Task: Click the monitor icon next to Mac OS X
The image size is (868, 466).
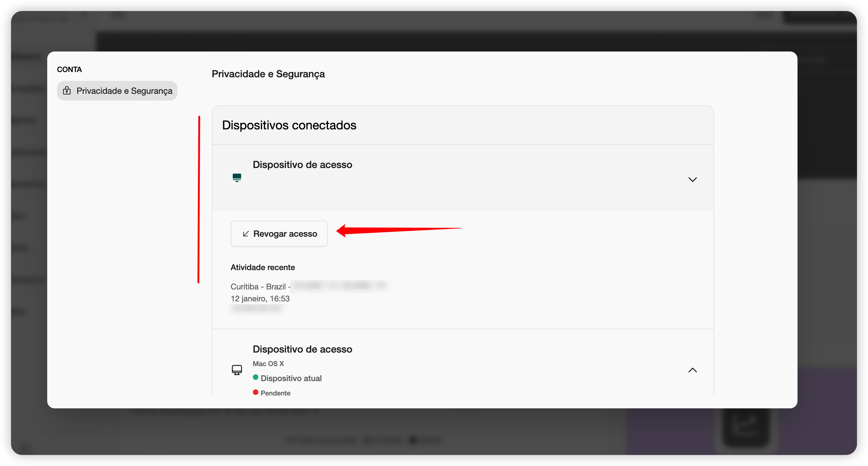Action: (x=237, y=370)
